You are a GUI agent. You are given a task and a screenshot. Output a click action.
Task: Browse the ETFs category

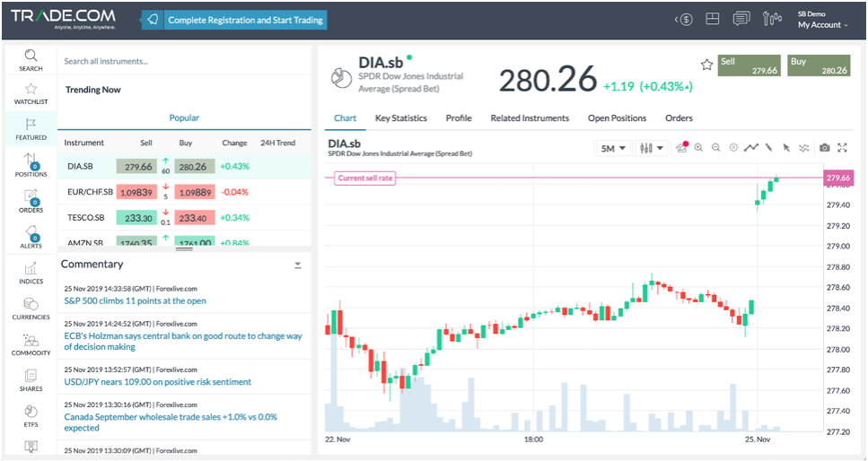pyautogui.click(x=31, y=416)
